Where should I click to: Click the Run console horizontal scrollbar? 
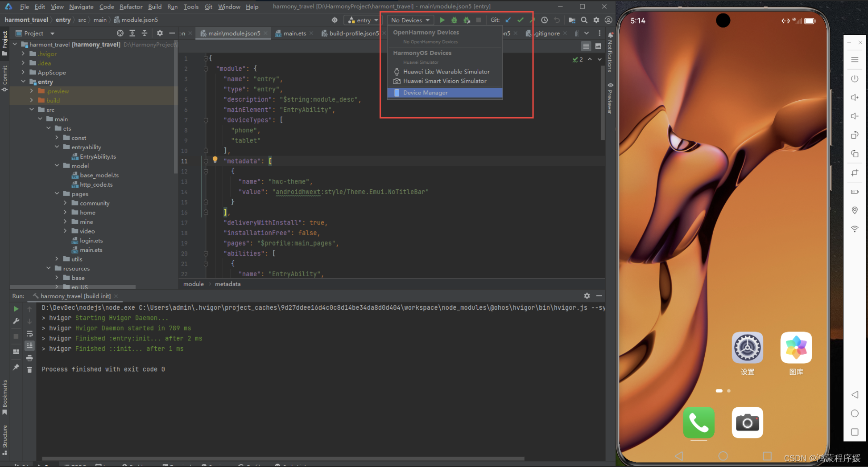283,458
